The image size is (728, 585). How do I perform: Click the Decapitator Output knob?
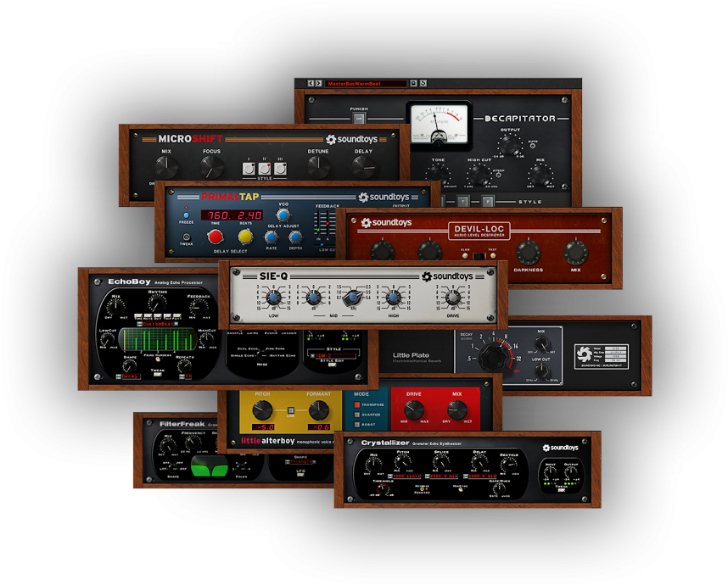[x=510, y=145]
